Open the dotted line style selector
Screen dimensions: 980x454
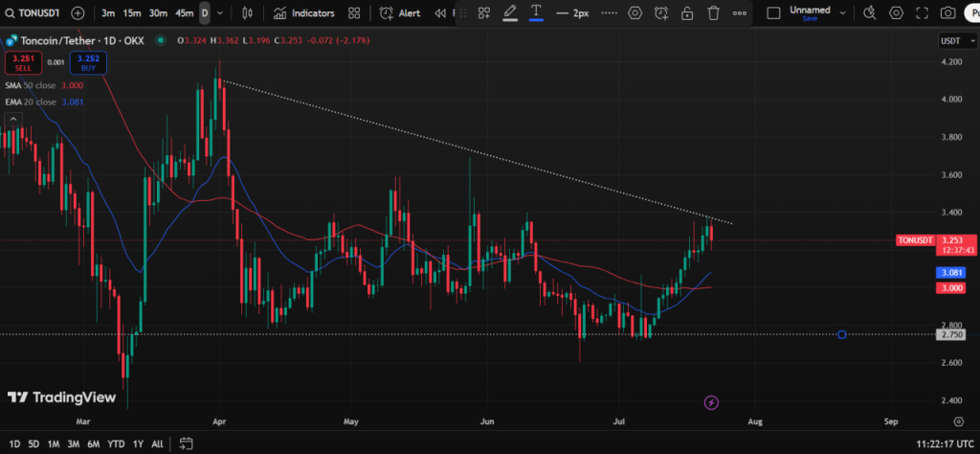coord(609,12)
